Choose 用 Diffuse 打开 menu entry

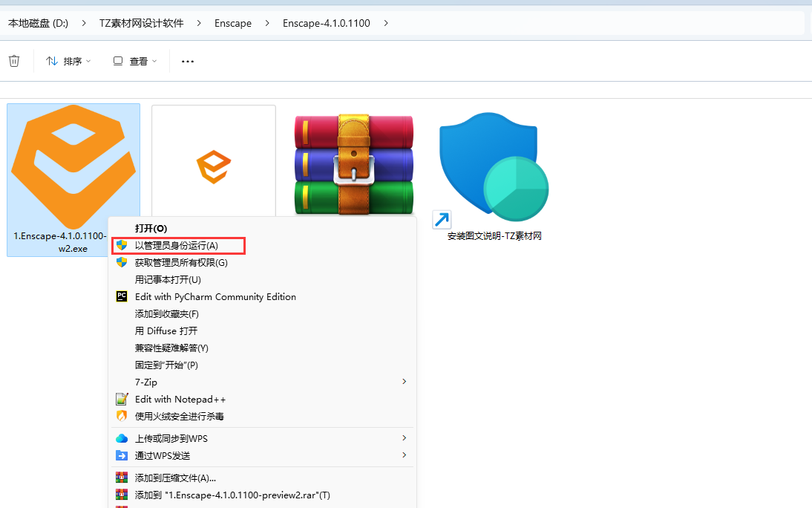click(x=262, y=331)
